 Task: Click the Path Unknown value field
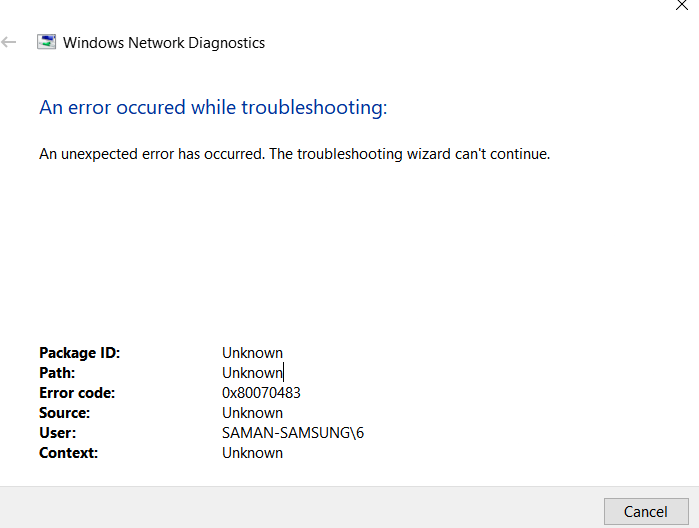pyautogui.click(x=252, y=373)
